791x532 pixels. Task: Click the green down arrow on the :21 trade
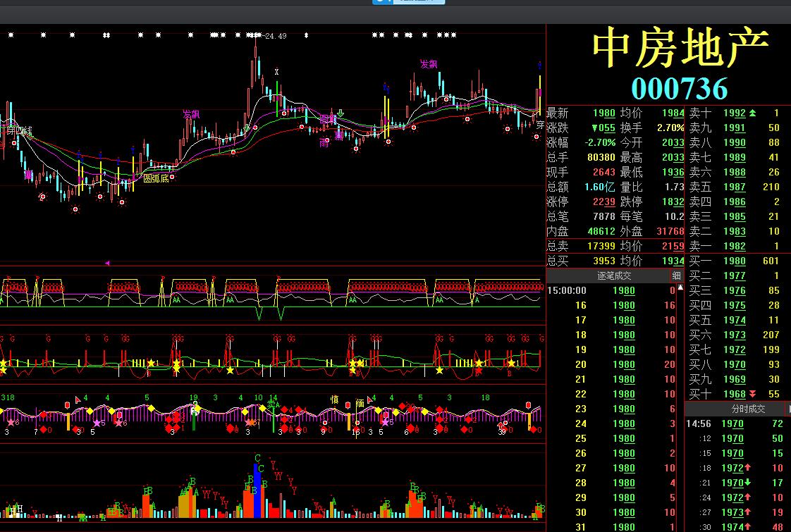coord(747,483)
